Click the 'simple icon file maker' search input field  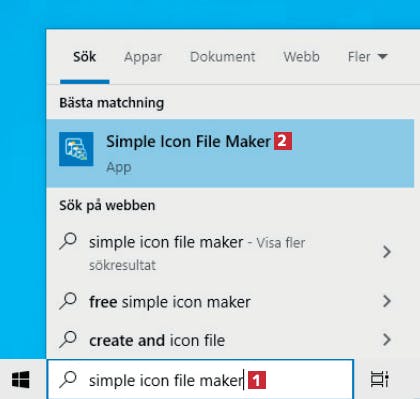[200, 379]
